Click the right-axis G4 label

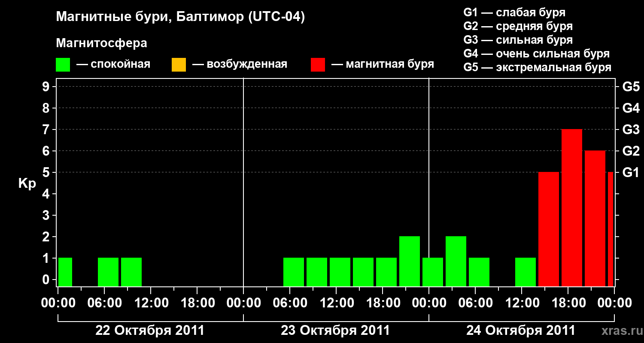pos(631,108)
